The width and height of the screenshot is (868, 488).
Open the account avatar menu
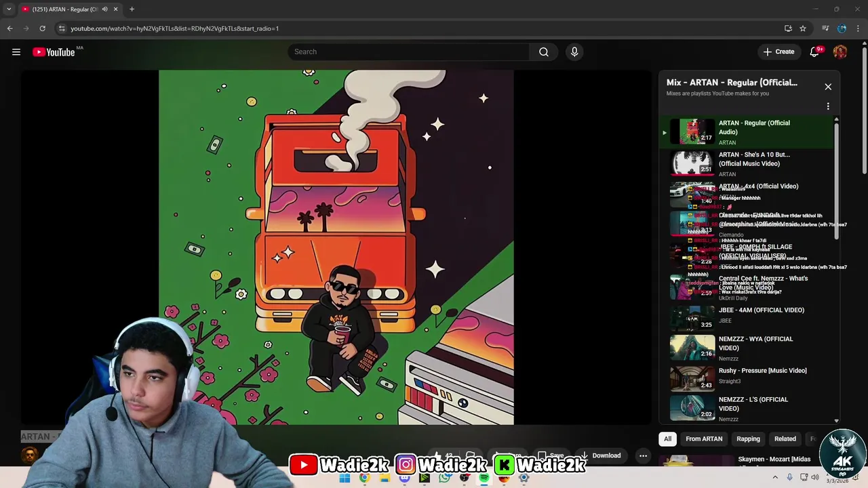pyautogui.click(x=840, y=52)
